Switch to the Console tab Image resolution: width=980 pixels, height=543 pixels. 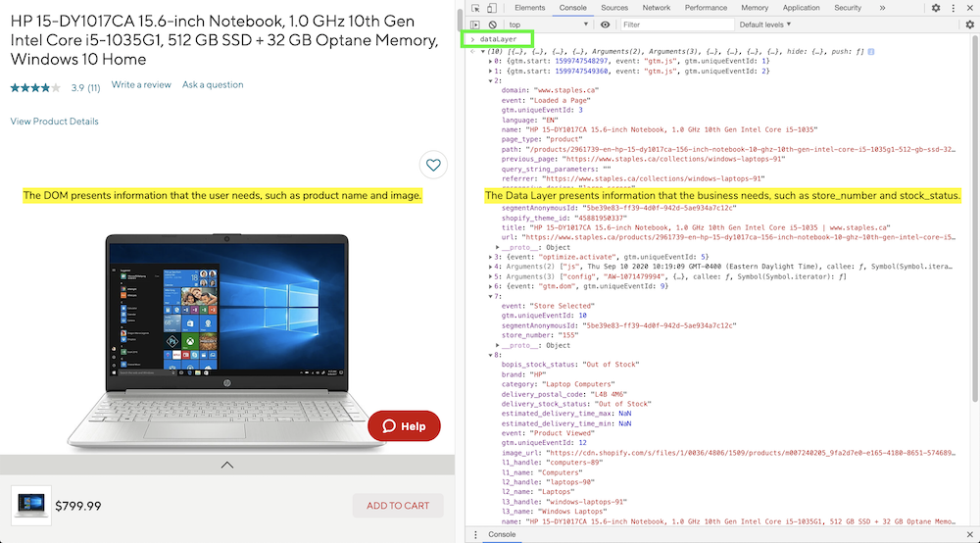(x=572, y=8)
